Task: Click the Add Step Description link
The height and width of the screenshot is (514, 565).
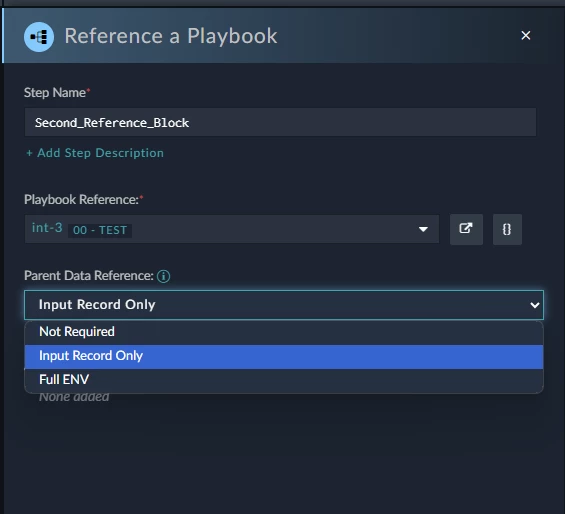Action: tap(95, 153)
